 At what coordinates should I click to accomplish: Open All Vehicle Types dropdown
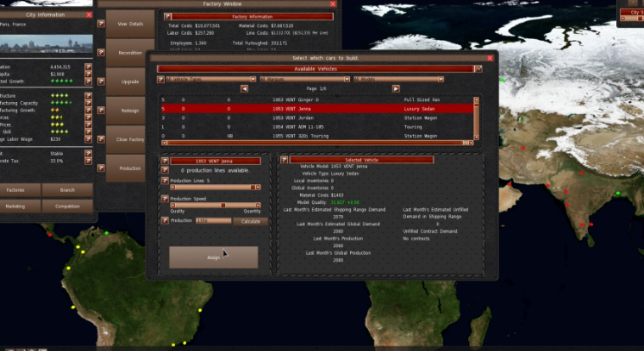click(x=211, y=79)
